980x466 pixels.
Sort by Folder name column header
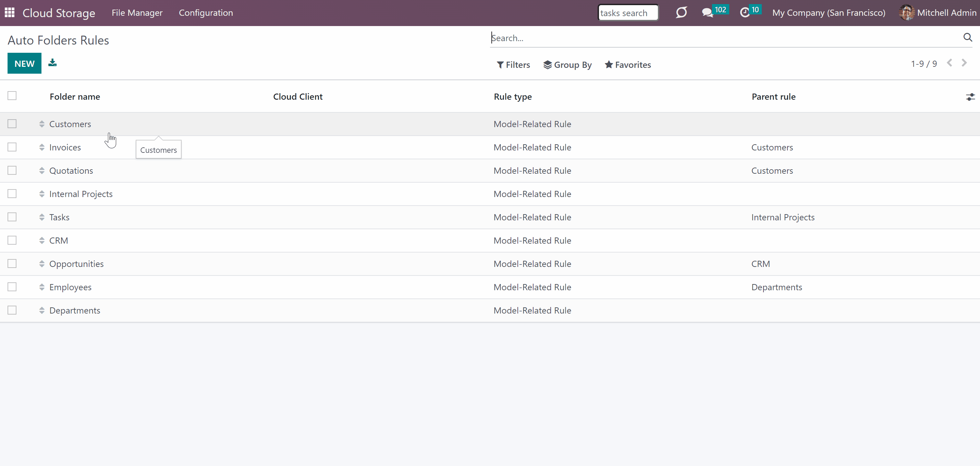point(75,97)
